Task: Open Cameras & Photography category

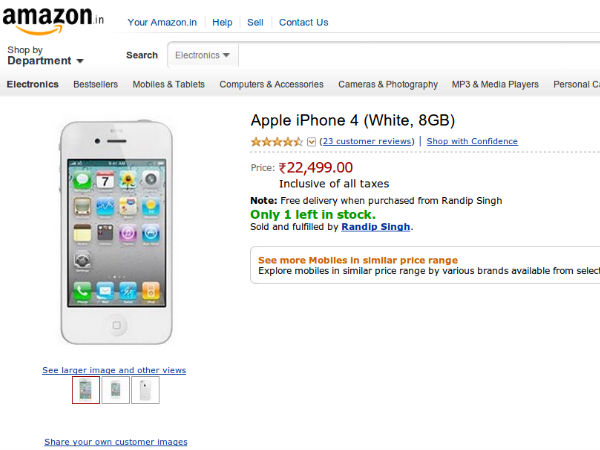Action: tap(388, 85)
